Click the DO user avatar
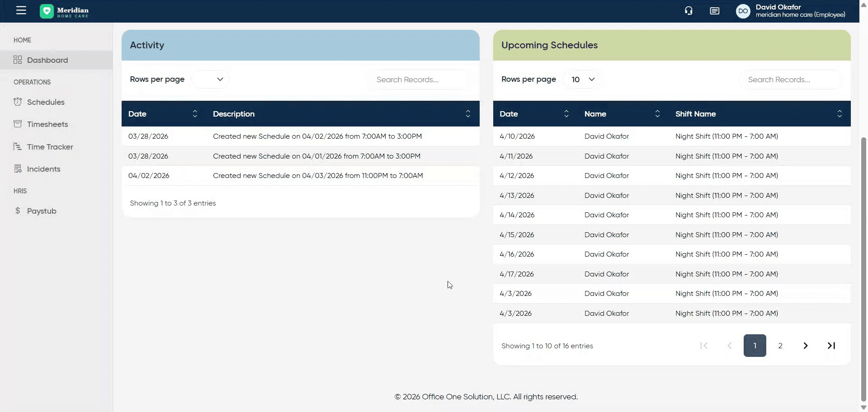Screen dimensions: 868x412 [x=743, y=11]
